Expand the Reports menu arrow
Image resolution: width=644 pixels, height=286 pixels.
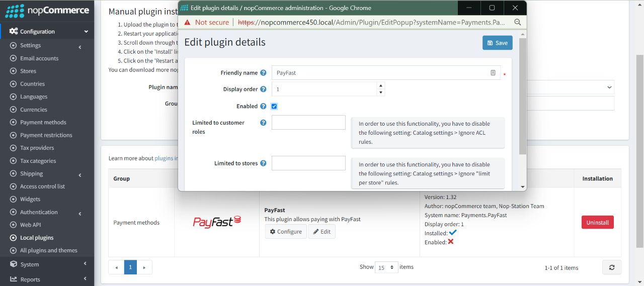pos(85,279)
